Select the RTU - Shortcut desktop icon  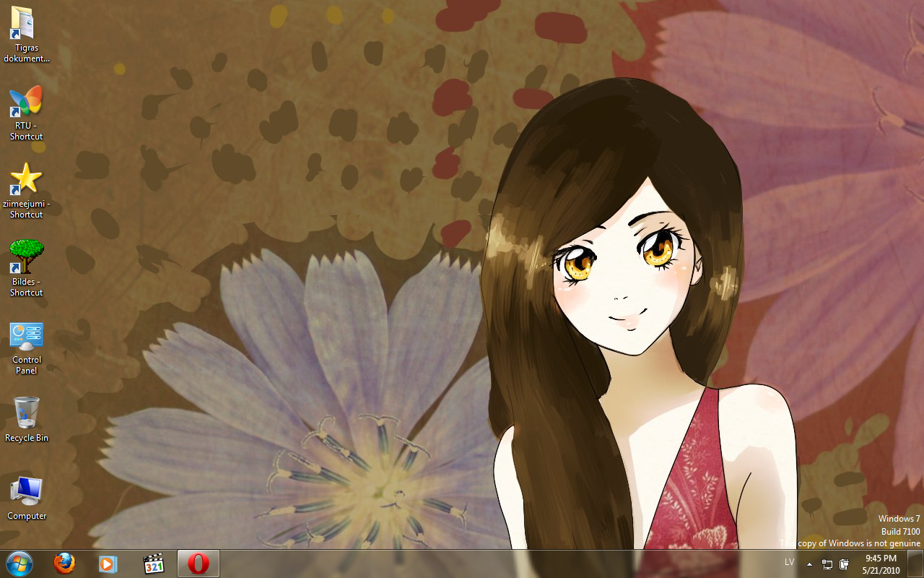(26, 113)
